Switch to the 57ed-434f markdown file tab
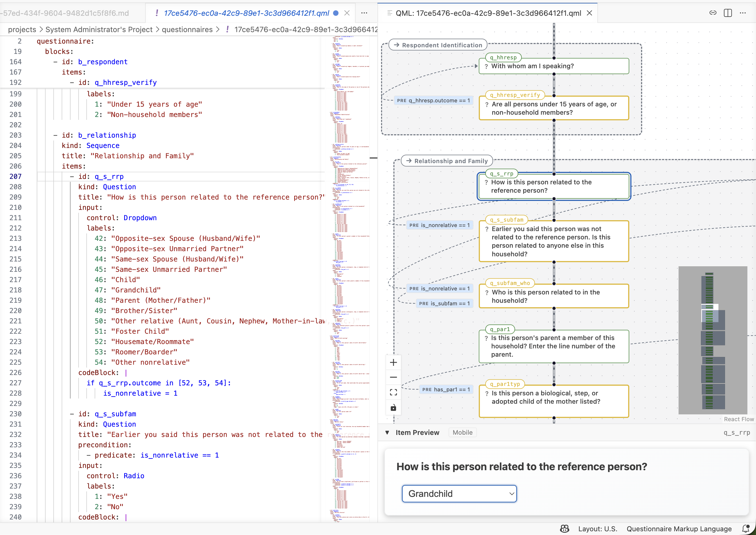Viewport: 756px width, 535px height. point(65,13)
